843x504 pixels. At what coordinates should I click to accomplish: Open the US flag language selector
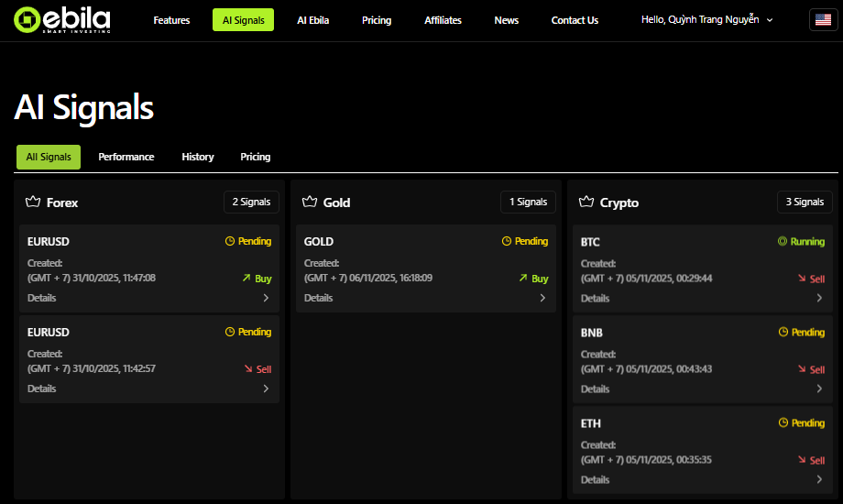click(822, 20)
